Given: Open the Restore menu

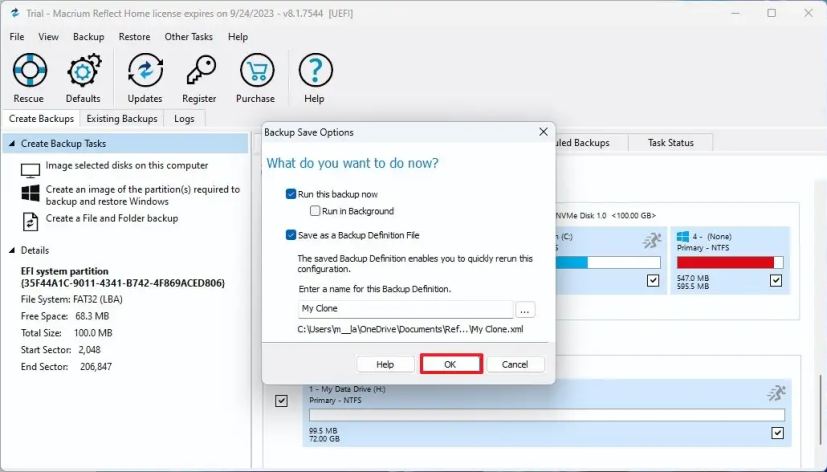Looking at the screenshot, I should (134, 37).
